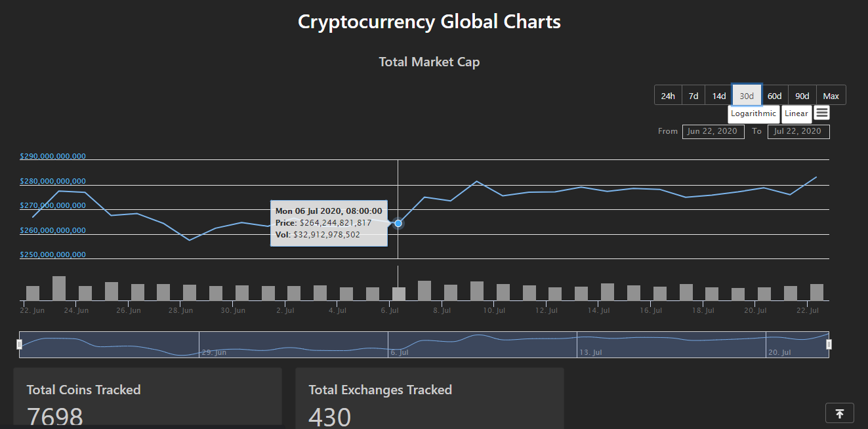Switch to the 60d range
Screen dimensions: 868x429
(x=774, y=96)
